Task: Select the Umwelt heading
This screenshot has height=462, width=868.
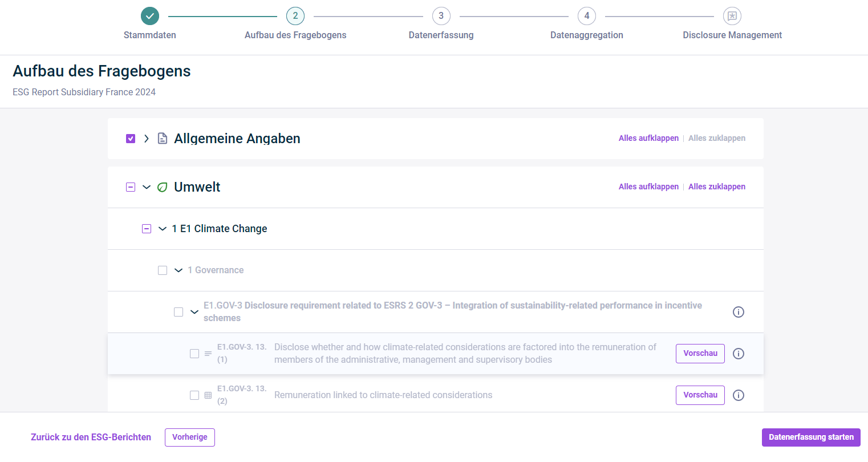Action: pos(197,187)
